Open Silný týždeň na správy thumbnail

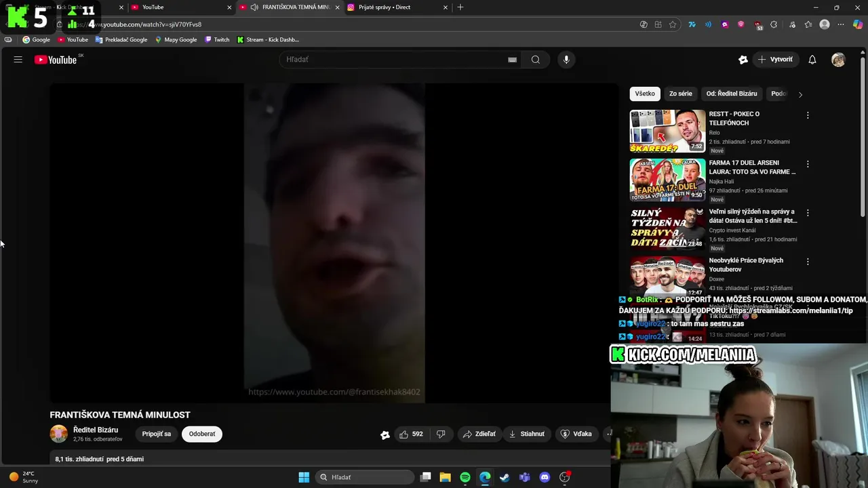(x=667, y=228)
